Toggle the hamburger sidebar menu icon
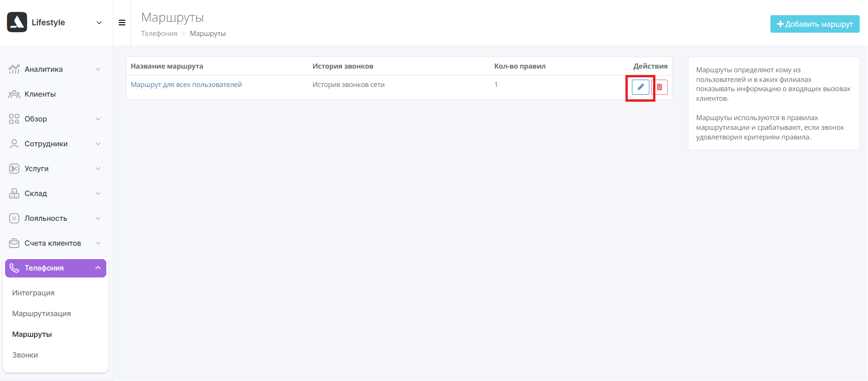 pos(122,23)
